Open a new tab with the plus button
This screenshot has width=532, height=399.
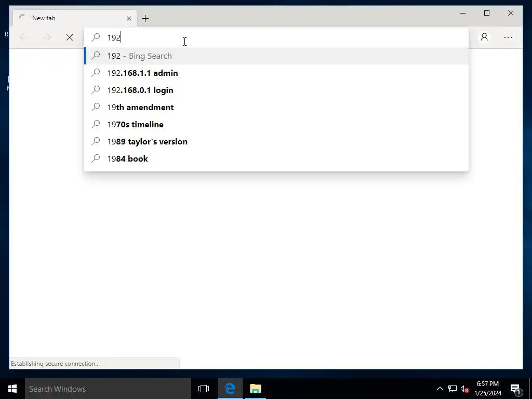coord(145,18)
